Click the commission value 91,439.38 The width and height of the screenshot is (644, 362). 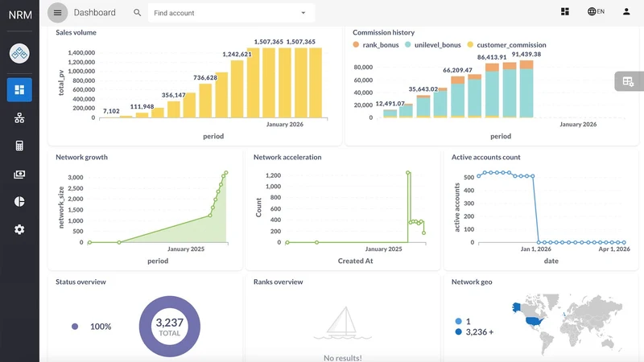click(526, 54)
